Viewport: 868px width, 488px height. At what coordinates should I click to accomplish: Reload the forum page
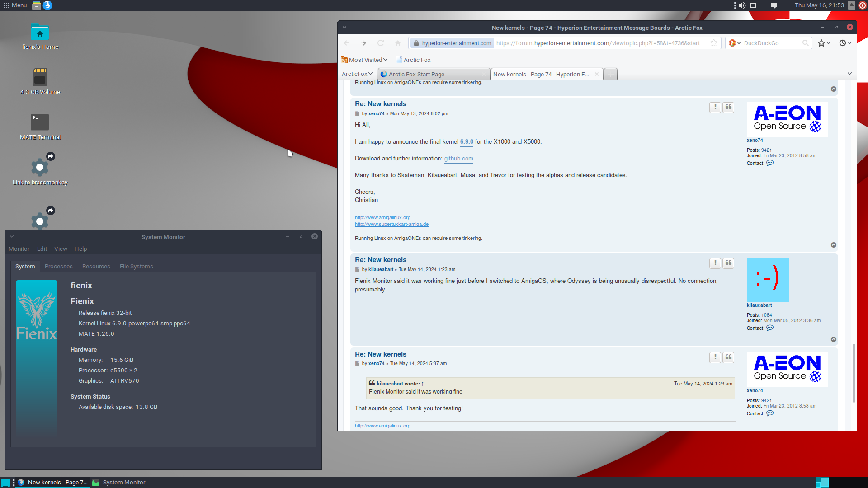pyautogui.click(x=381, y=43)
